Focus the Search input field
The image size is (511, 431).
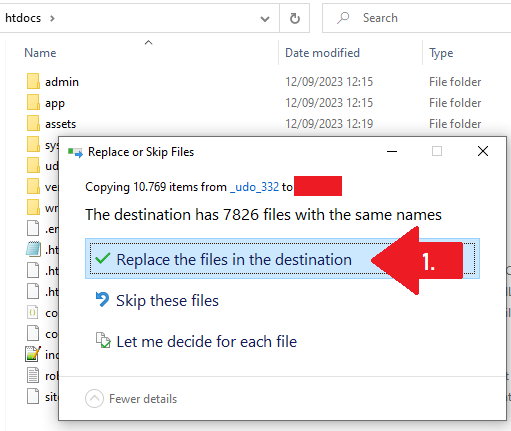[416, 18]
